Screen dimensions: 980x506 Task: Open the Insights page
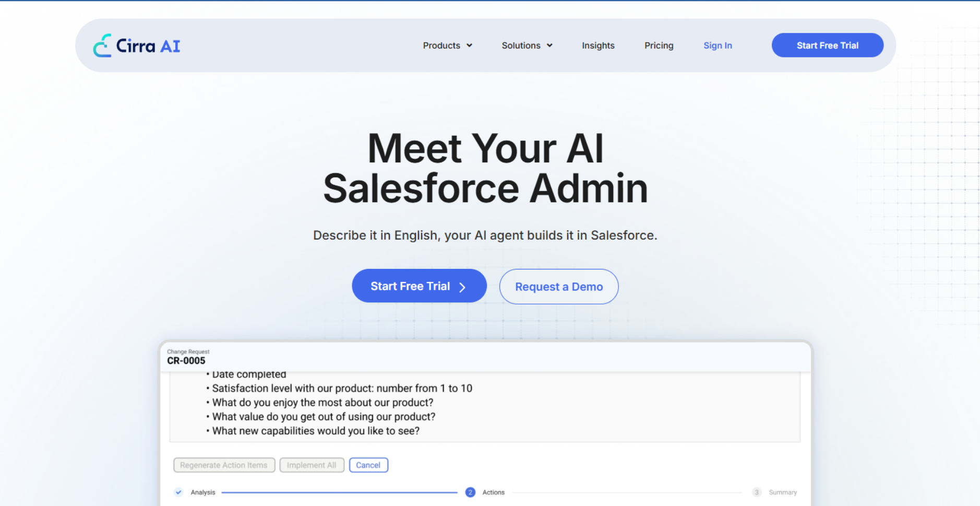pos(598,45)
